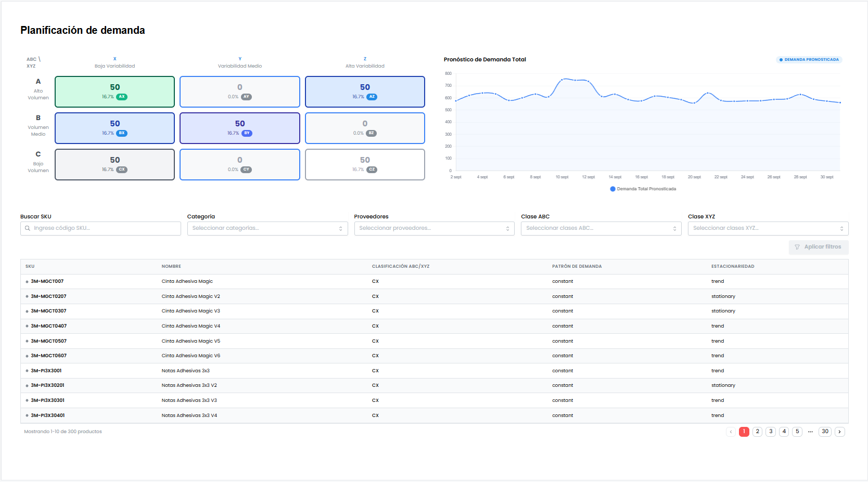Click the filter funnel icon on Aplicar filtros
The height and width of the screenshot is (482, 868).
click(797, 247)
